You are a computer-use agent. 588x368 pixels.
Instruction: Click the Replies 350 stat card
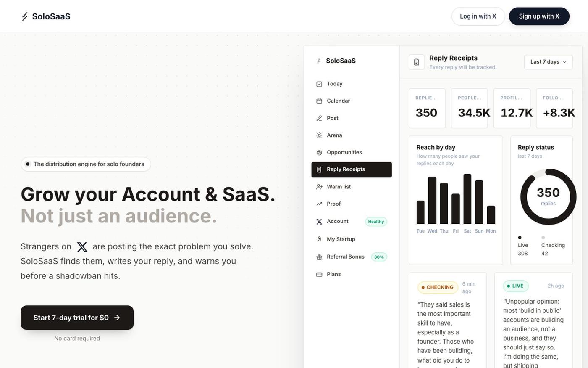coord(427,108)
